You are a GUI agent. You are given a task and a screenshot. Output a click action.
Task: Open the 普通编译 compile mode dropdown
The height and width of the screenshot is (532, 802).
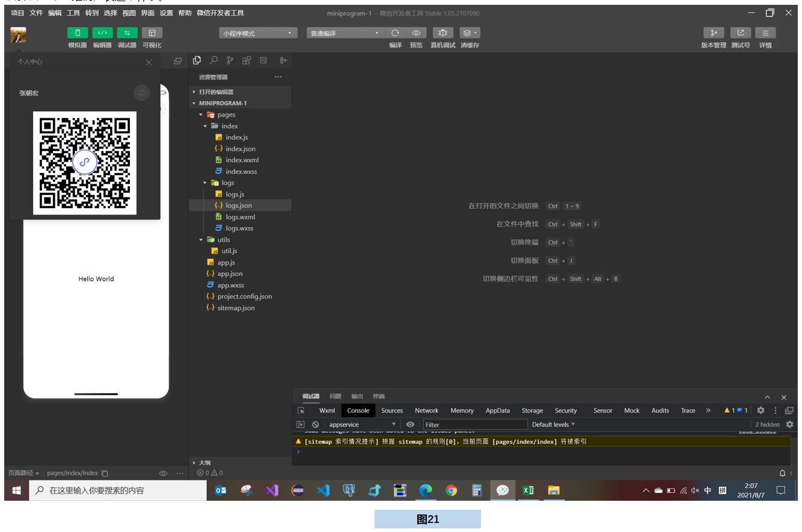[x=345, y=33]
